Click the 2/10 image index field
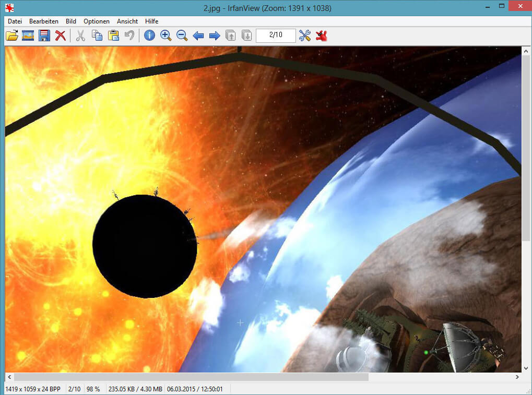532x395 pixels. [276, 35]
